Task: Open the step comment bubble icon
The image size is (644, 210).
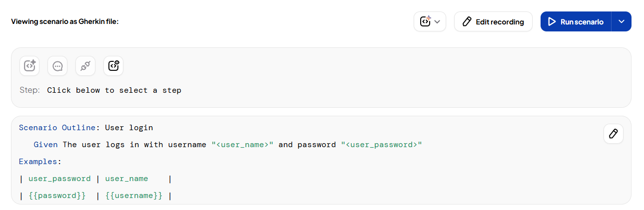Action: point(57,66)
